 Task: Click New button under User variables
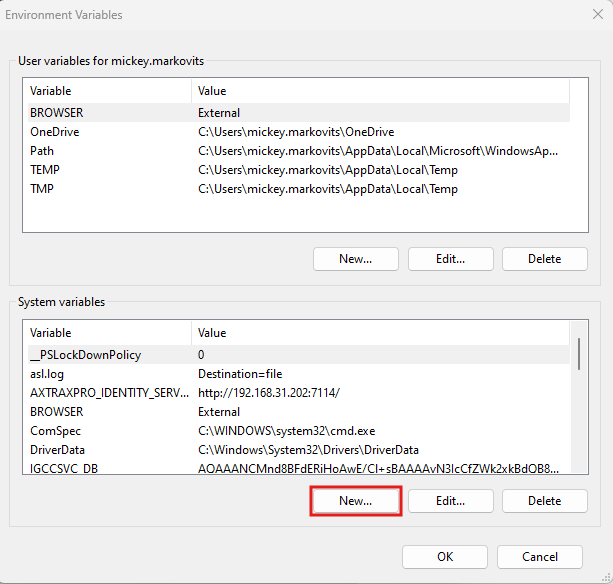(x=356, y=259)
